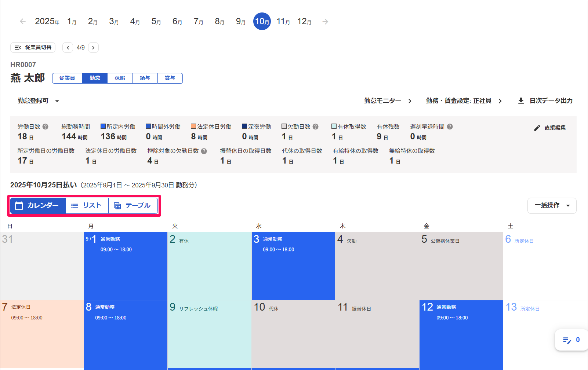The width and height of the screenshot is (588, 370).
Task: Open calendar day 10 代休
Action: [293, 334]
